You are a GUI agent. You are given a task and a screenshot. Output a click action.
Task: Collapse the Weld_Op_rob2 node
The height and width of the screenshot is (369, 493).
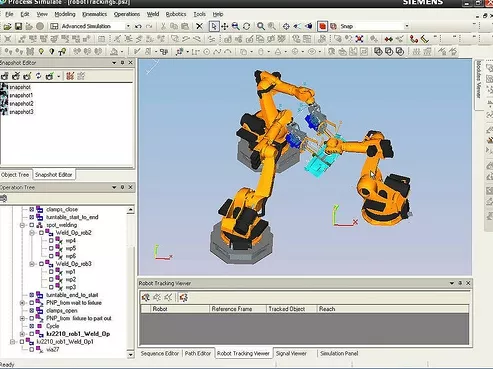point(32,233)
